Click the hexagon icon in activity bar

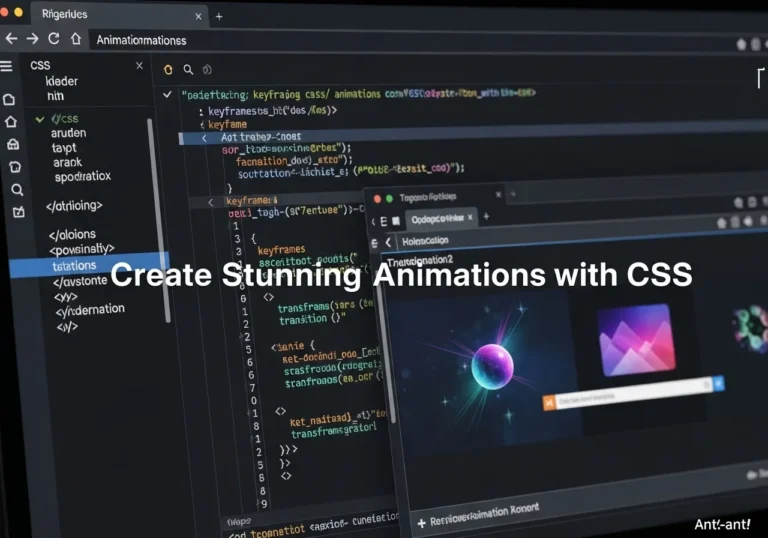tap(15, 167)
